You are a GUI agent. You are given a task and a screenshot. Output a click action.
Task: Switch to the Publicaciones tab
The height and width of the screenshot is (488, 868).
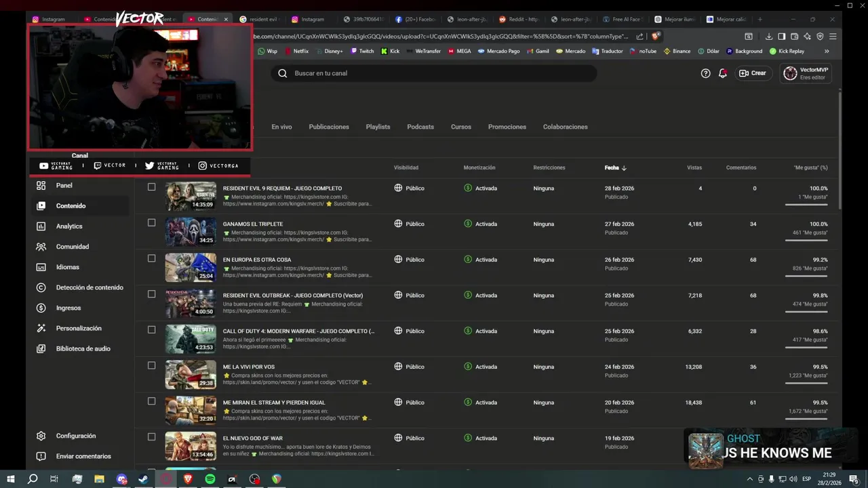(x=329, y=127)
